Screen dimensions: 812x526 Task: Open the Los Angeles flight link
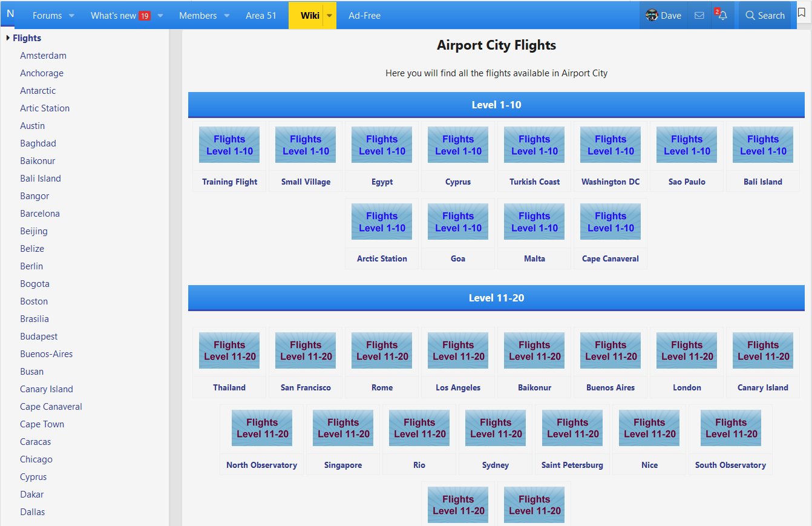[458, 387]
